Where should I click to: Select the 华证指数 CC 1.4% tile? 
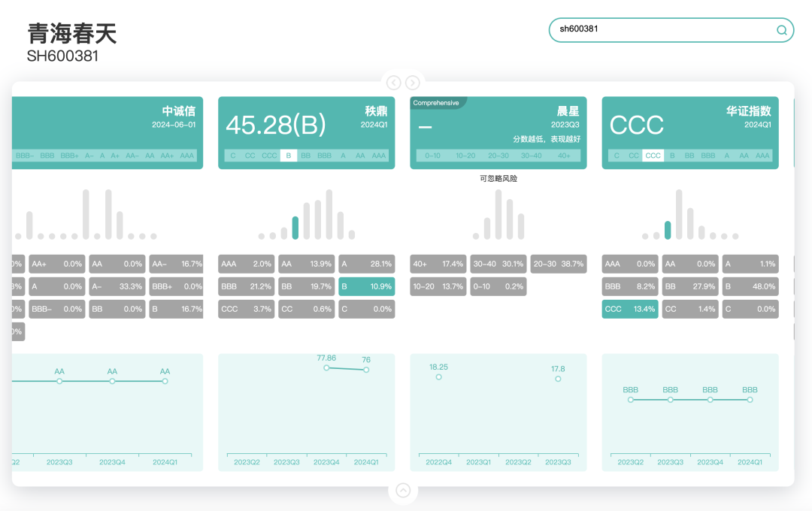690,309
